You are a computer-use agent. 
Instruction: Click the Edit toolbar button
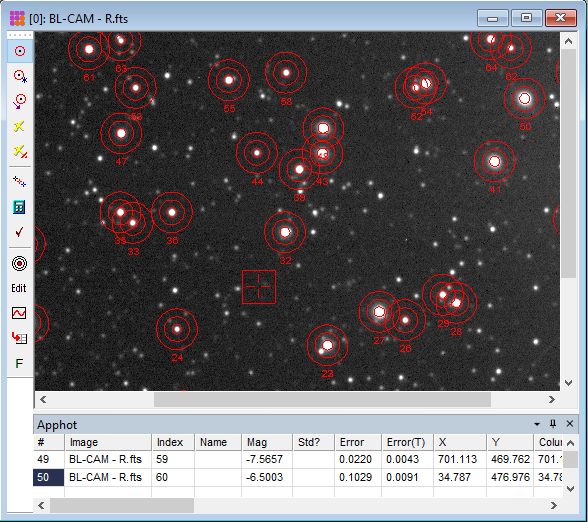tap(19, 288)
